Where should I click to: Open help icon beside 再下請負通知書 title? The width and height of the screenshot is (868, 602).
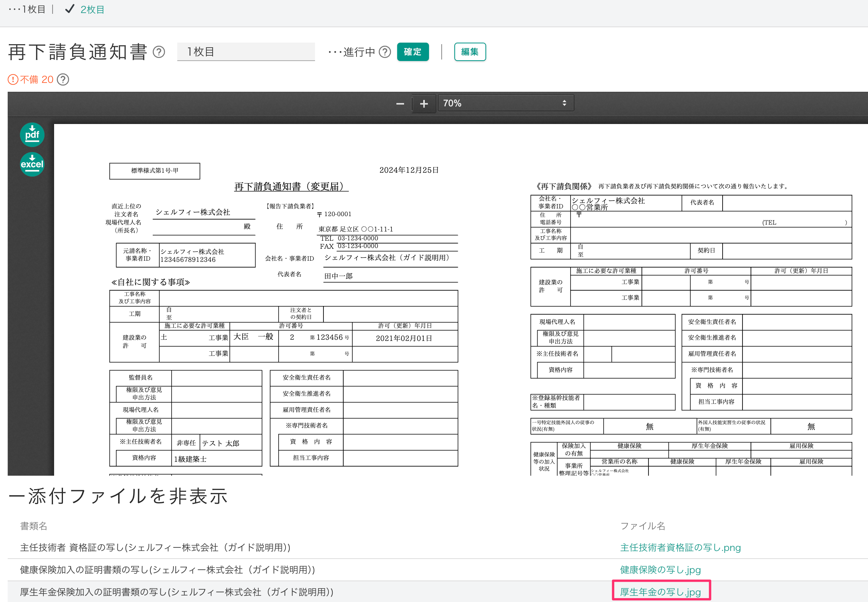point(159,52)
